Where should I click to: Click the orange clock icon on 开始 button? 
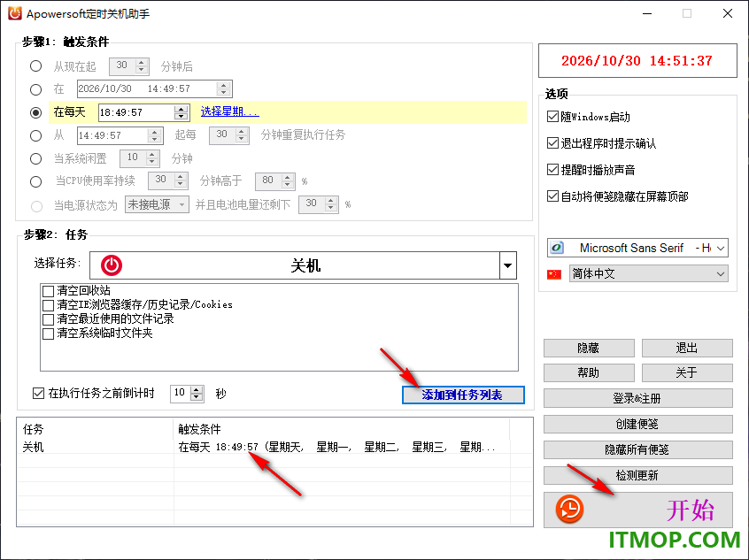[569, 509]
